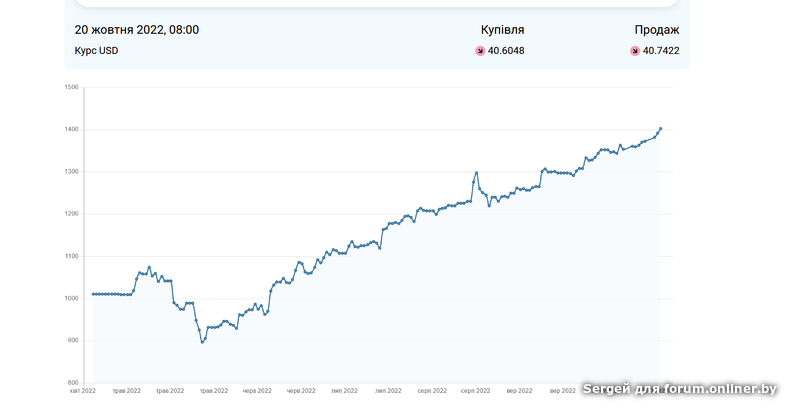
Task: Select the buy rate value 40.6048
Action: (506, 51)
